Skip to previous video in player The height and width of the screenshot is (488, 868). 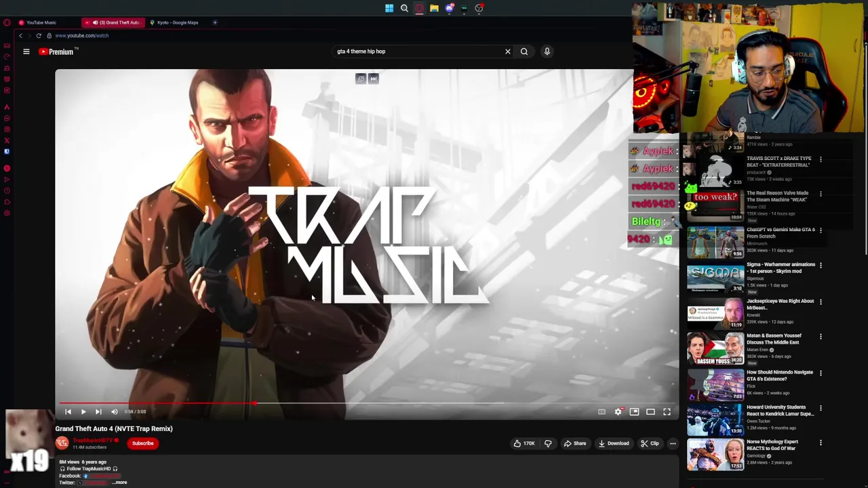(68, 411)
